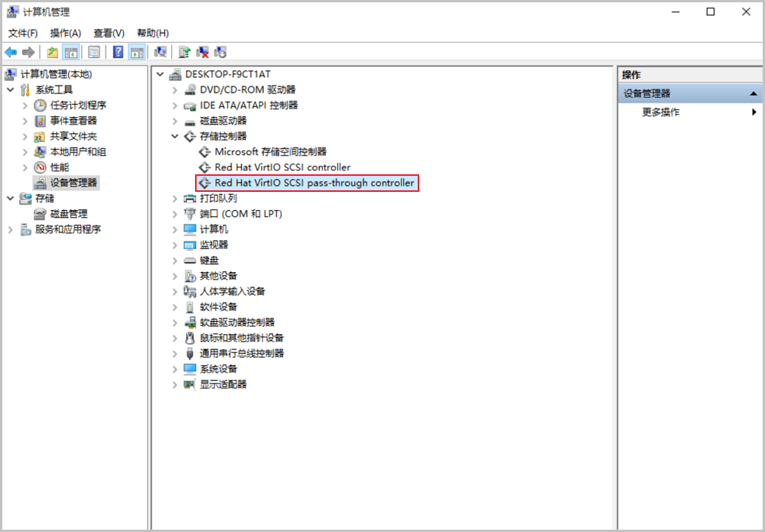Expand the 打印队列 category

pyautogui.click(x=174, y=199)
